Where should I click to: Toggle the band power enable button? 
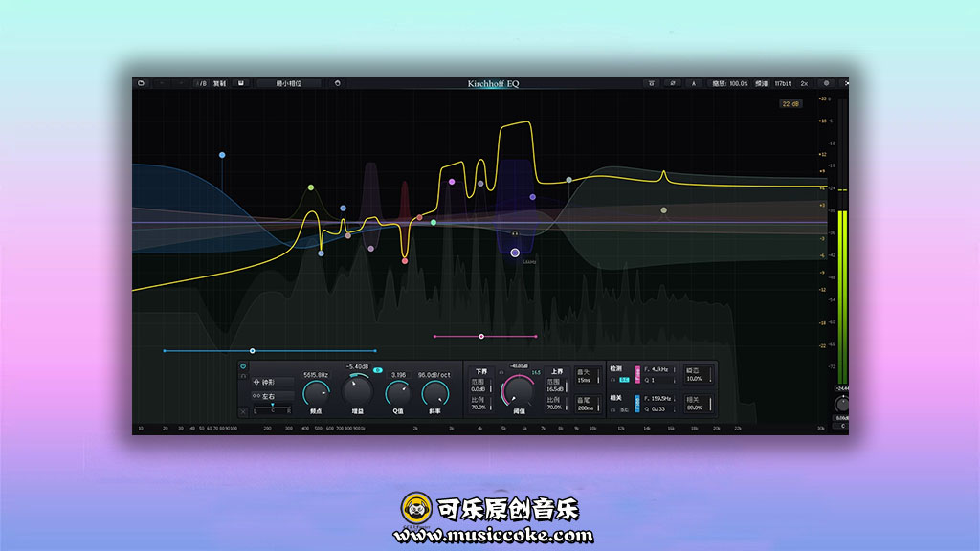[243, 366]
